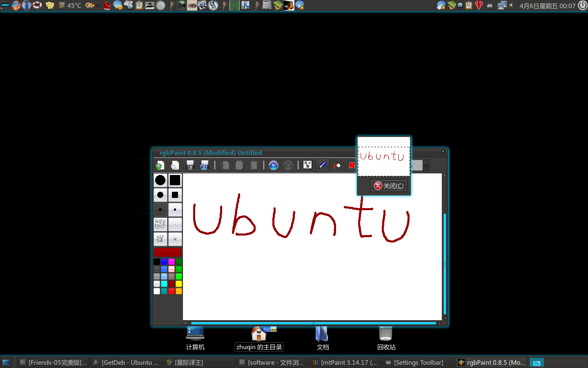Click the Ubuntu preview thumbnail in popup
Viewport: 588px width, 368px height.
coord(384,157)
